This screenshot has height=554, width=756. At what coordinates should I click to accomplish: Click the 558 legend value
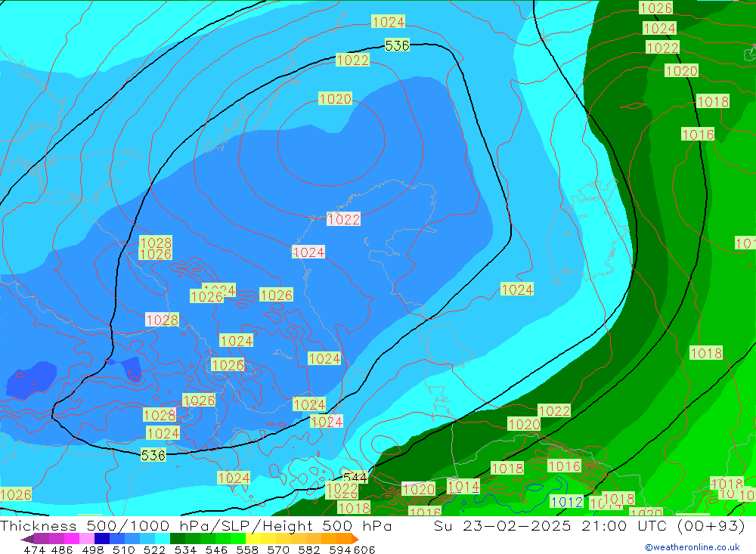(x=247, y=549)
